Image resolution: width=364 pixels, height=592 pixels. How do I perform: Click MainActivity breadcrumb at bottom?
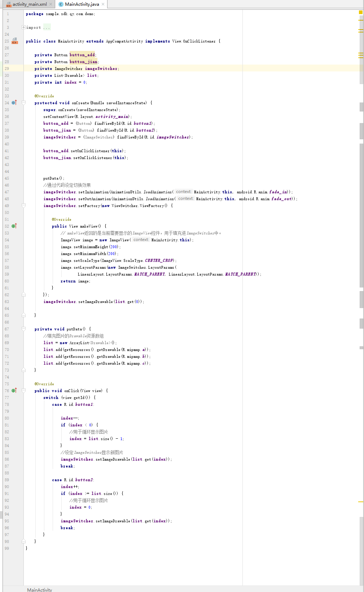click(x=39, y=589)
